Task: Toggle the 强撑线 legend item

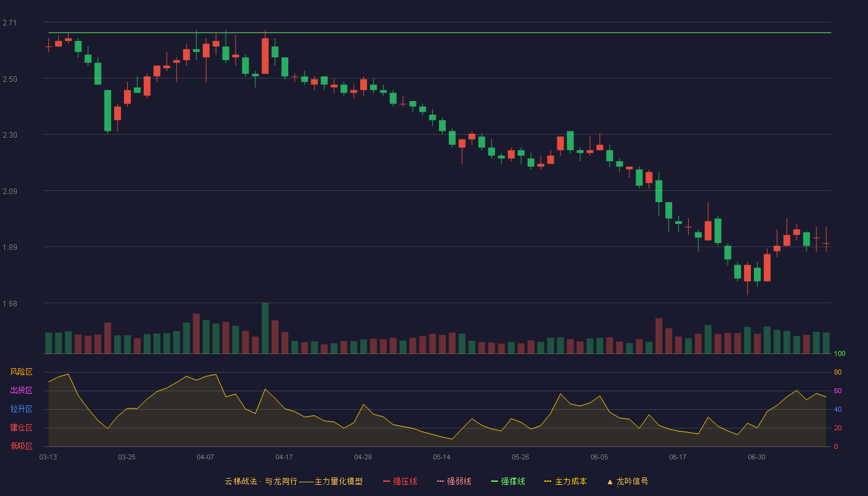Action: 508,481
